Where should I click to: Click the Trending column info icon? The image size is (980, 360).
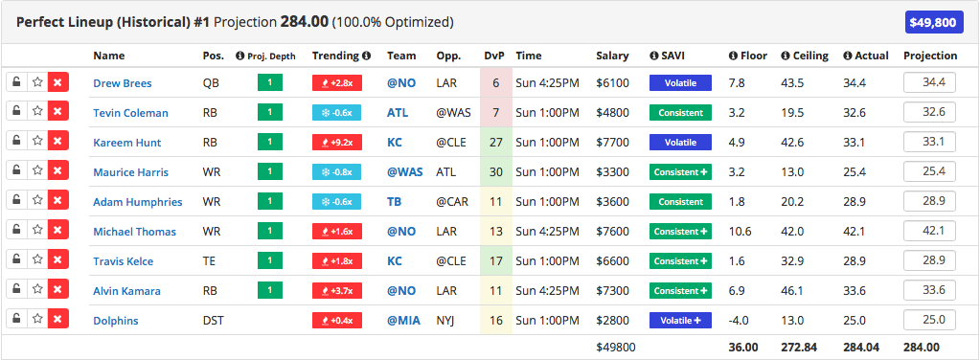pos(367,55)
